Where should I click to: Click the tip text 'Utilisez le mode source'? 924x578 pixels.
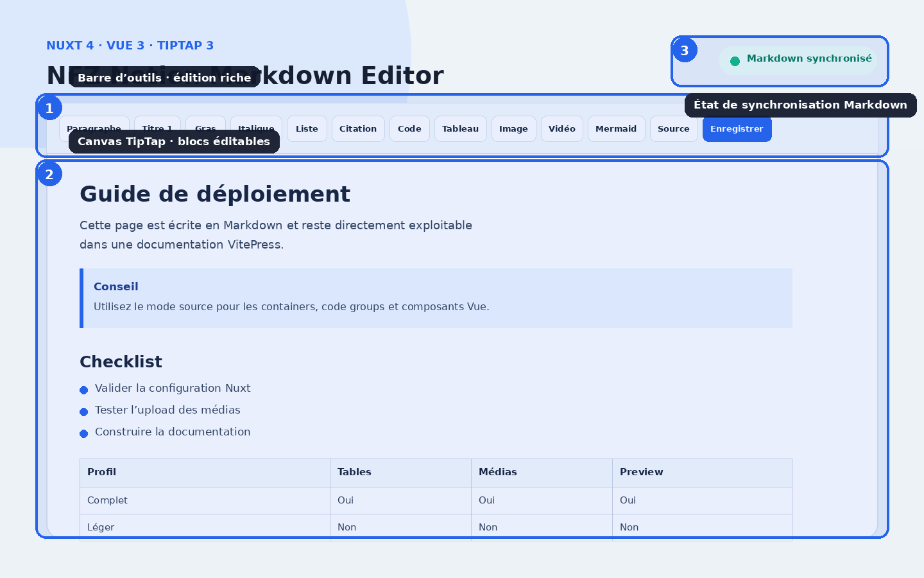click(x=291, y=307)
